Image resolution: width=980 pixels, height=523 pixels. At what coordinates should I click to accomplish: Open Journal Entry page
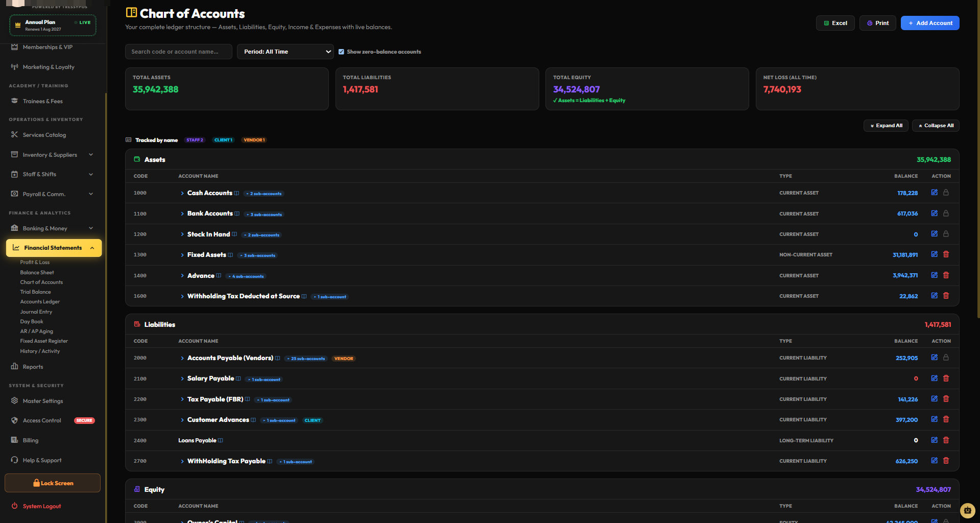point(36,312)
